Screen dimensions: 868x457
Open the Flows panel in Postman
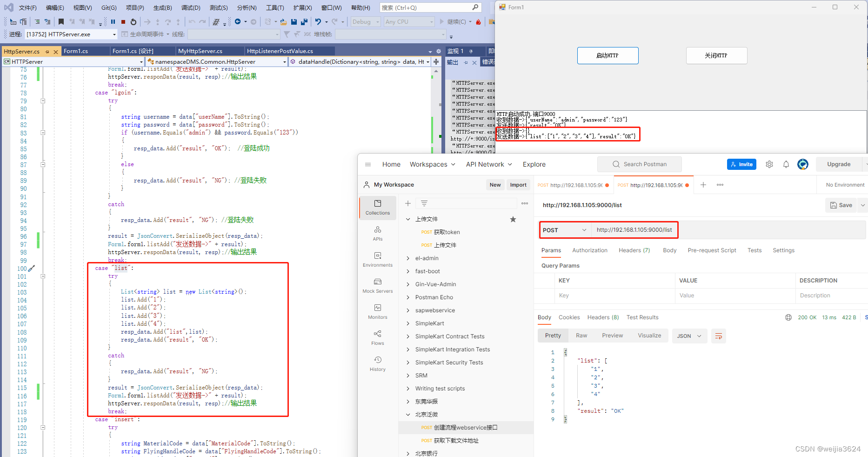click(377, 337)
